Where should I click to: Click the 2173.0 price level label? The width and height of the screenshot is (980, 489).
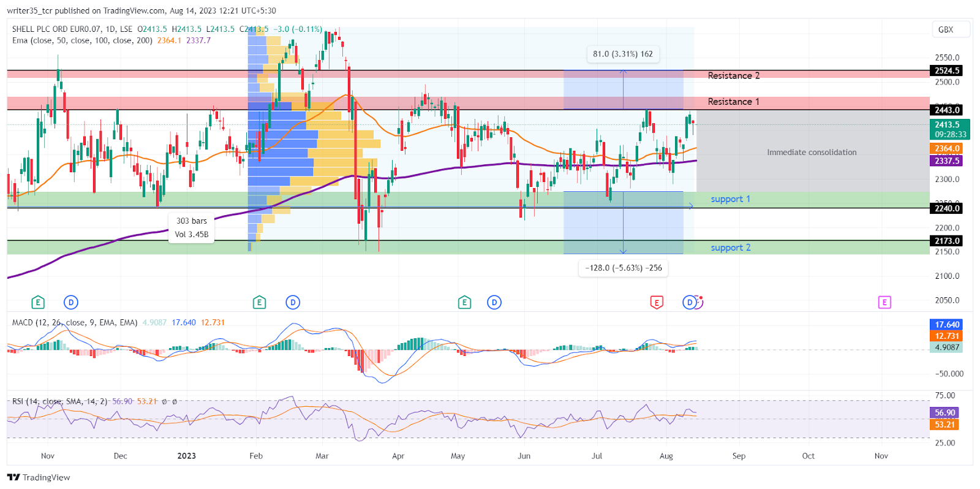(x=947, y=241)
